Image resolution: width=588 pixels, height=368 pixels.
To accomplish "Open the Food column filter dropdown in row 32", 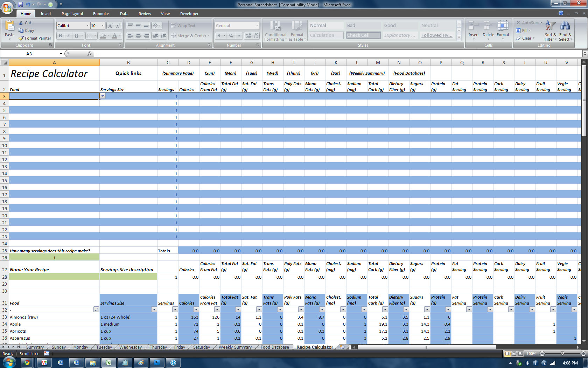I will (x=96, y=309).
